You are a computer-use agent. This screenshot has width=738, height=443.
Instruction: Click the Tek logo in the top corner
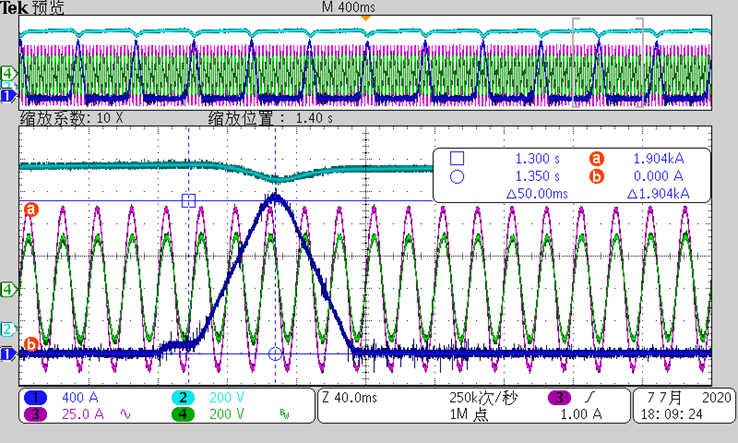click(13, 7)
